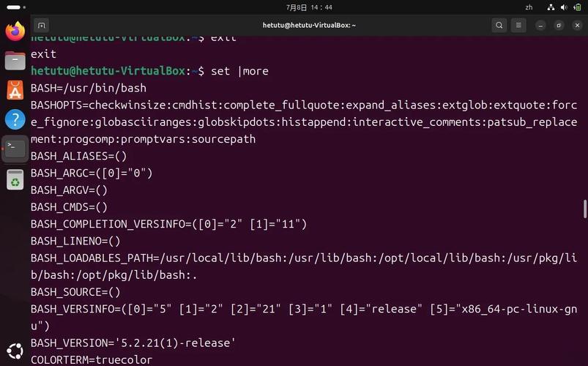Show applications with Ubuntu logo button

[x=15, y=351]
